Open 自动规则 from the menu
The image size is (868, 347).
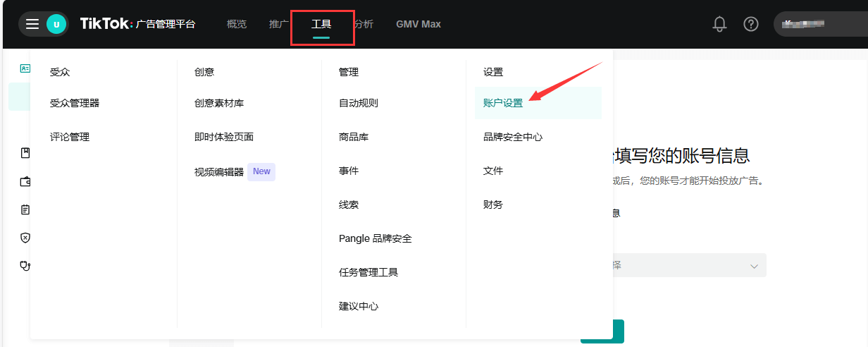click(x=359, y=103)
